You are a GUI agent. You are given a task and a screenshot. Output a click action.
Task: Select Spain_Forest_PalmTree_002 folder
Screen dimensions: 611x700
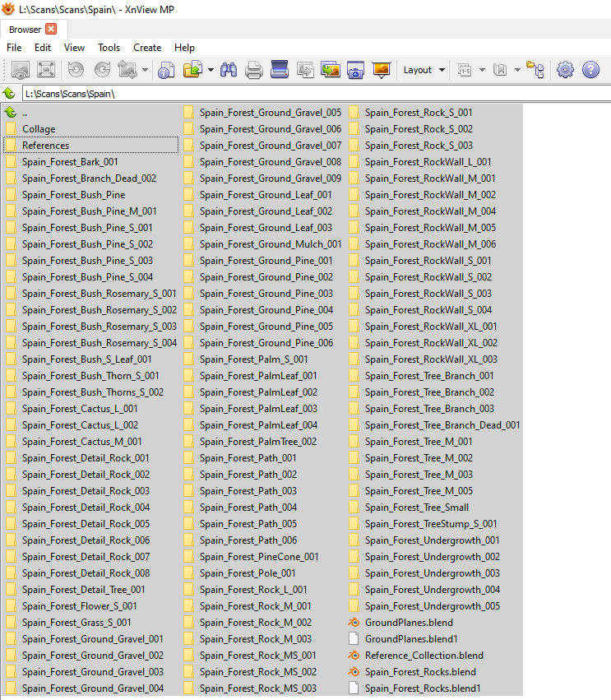coord(262,442)
